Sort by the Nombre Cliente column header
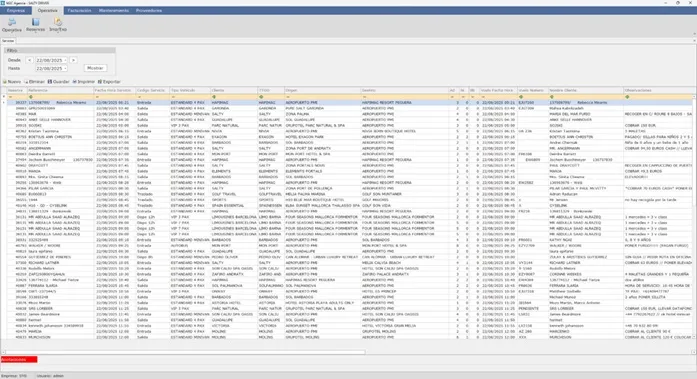 click(585, 90)
